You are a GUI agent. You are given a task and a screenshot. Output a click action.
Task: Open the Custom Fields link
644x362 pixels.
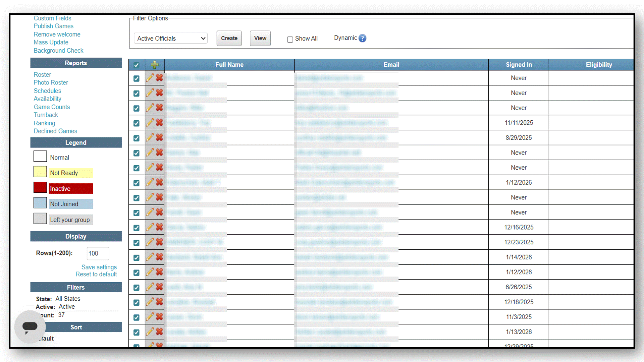point(52,18)
